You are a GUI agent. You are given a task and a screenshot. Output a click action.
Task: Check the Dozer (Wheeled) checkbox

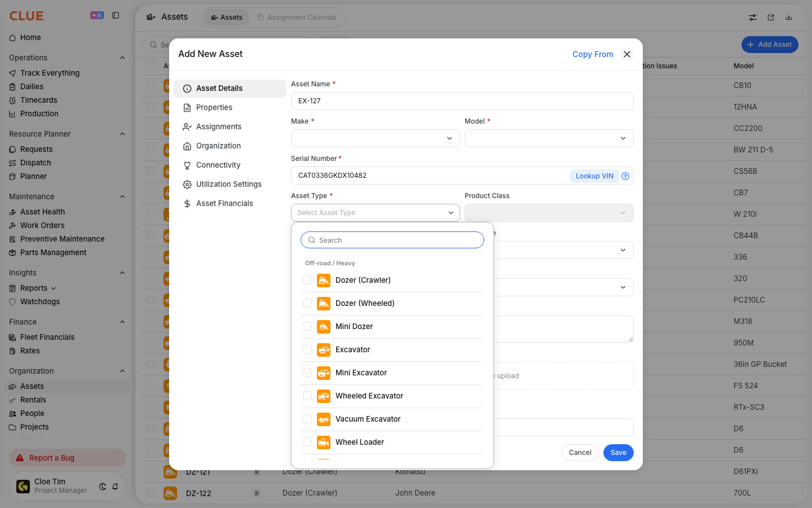coord(307,303)
